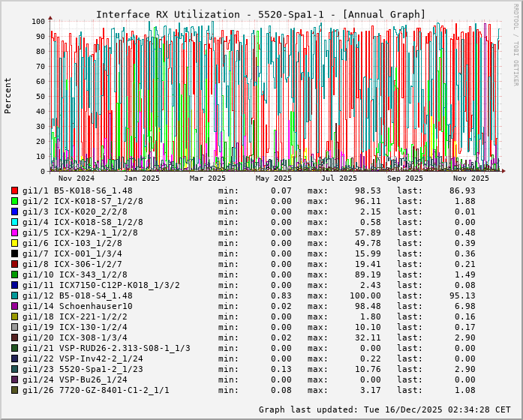The width and height of the screenshot is (523, 420).
Task: Click the gi1/26 7720-GZ-8401-C1-2_1/1 legend label
Action: (95, 390)
